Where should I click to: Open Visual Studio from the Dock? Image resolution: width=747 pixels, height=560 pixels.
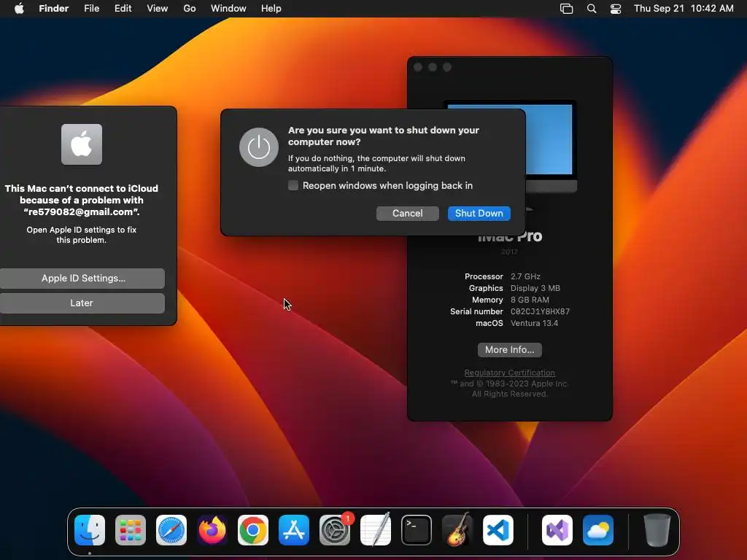click(557, 530)
